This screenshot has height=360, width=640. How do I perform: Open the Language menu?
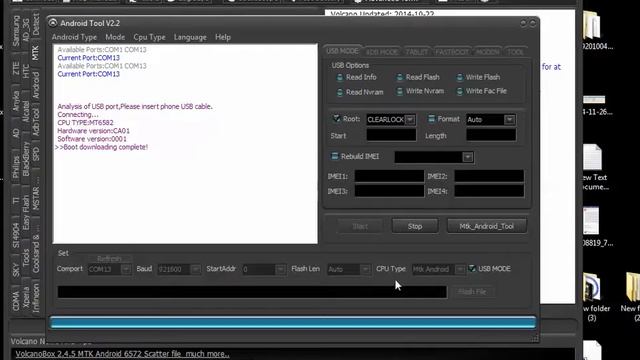click(190, 37)
